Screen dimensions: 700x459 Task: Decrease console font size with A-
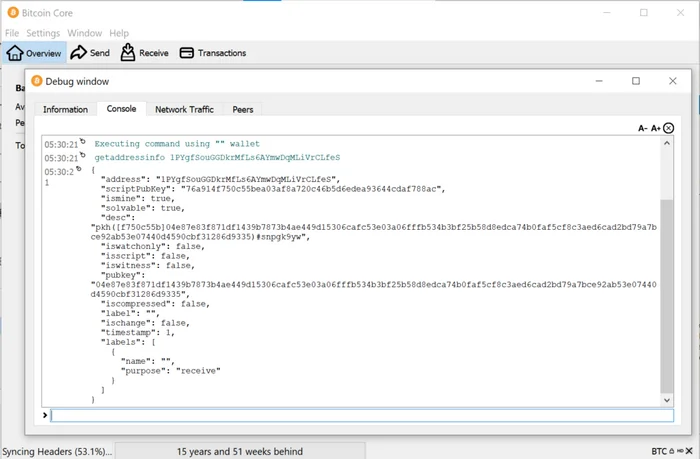[x=642, y=129]
